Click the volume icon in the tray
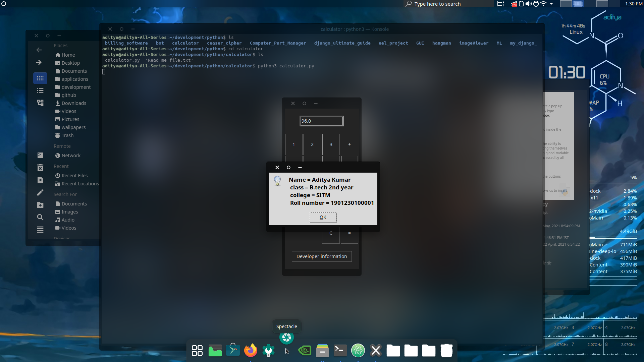The height and width of the screenshot is (362, 644). coord(529,4)
